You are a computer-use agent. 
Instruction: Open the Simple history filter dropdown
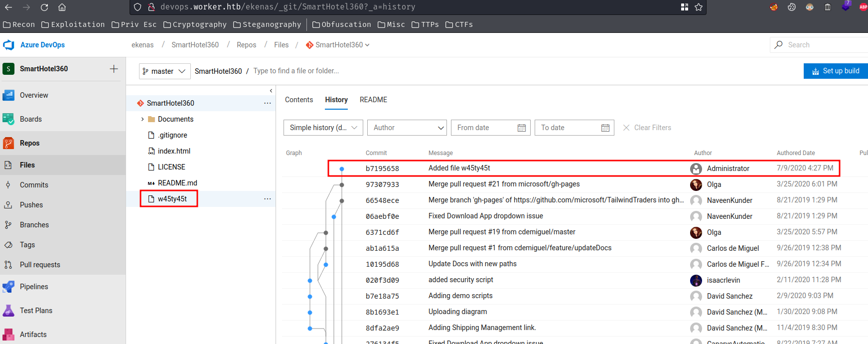(323, 128)
